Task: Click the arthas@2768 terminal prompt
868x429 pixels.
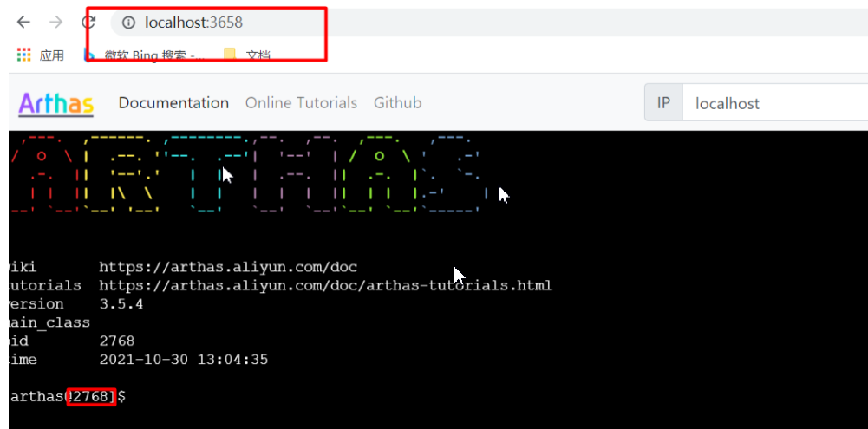Action: [65, 396]
